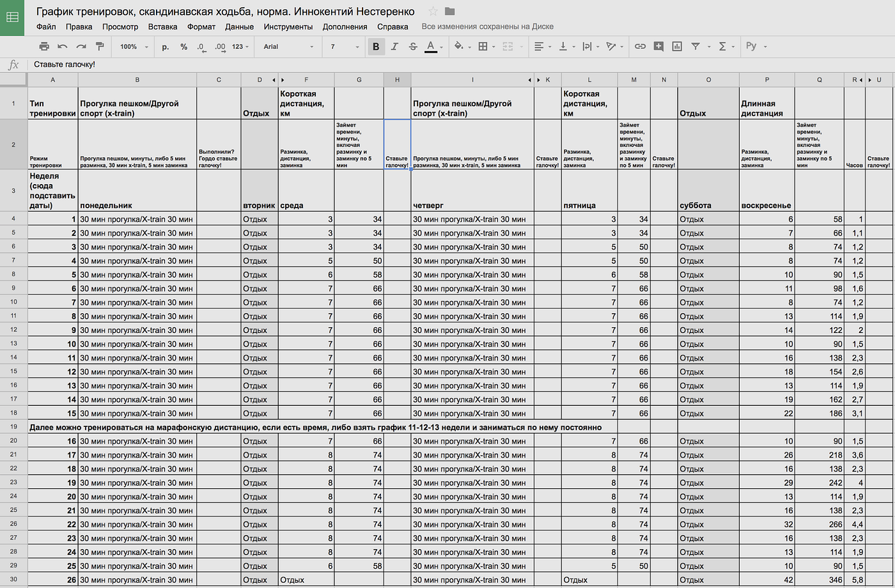The image size is (895, 588).
Task: Open the Формат menu
Action: 201,27
